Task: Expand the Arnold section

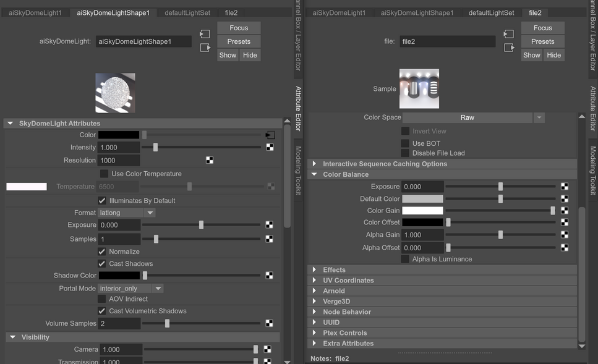Action: click(314, 290)
